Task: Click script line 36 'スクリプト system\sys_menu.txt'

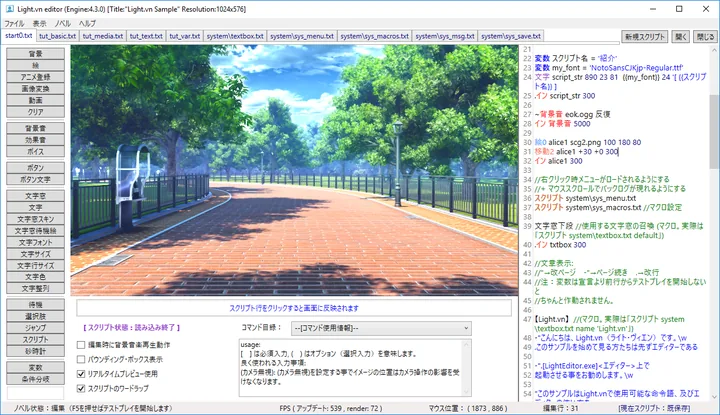Action: [x=585, y=198]
